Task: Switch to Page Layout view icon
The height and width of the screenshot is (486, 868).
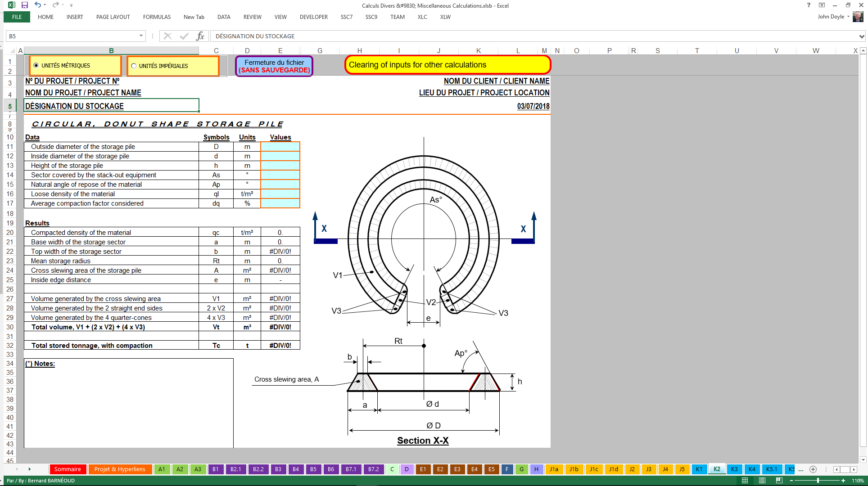Action: (x=762, y=481)
